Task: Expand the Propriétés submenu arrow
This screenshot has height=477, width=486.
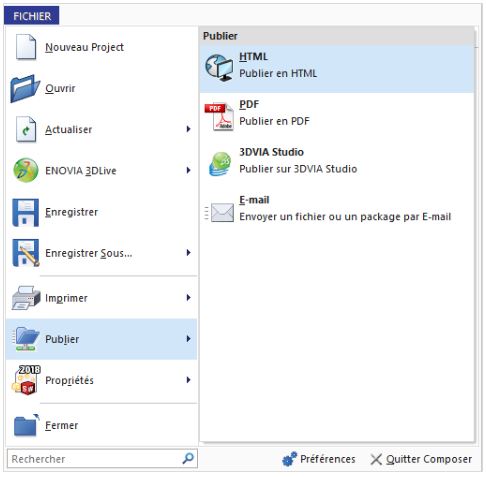Action: (189, 380)
